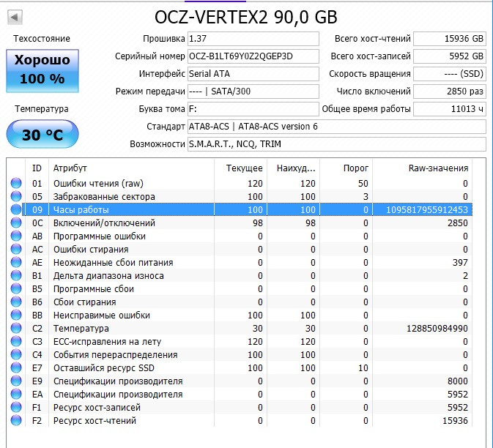The image size is (493, 448).
Task: Select the Дельта диапазона износа attribute name
Action: [108, 276]
